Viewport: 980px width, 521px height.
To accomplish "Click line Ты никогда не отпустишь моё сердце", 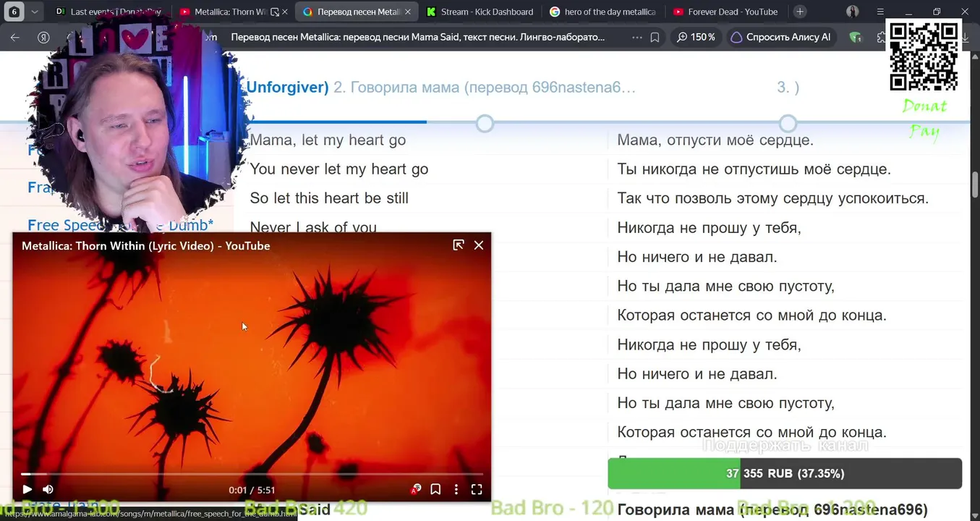I will pyautogui.click(x=754, y=169).
